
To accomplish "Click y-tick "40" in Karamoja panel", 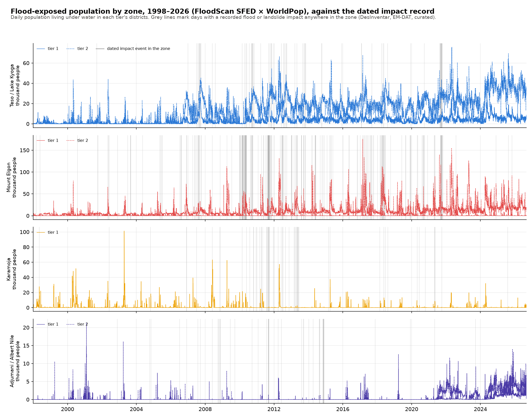I will [26, 278].
